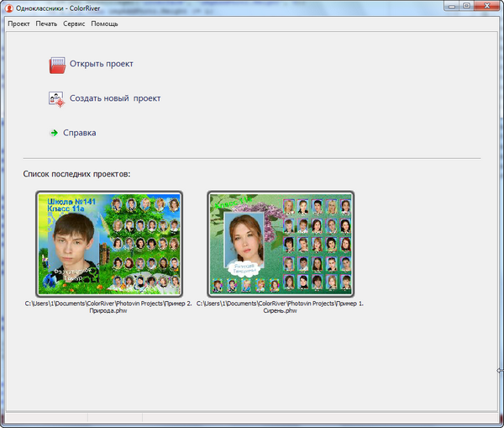
Task: Open the Помощь menu
Action: click(104, 24)
